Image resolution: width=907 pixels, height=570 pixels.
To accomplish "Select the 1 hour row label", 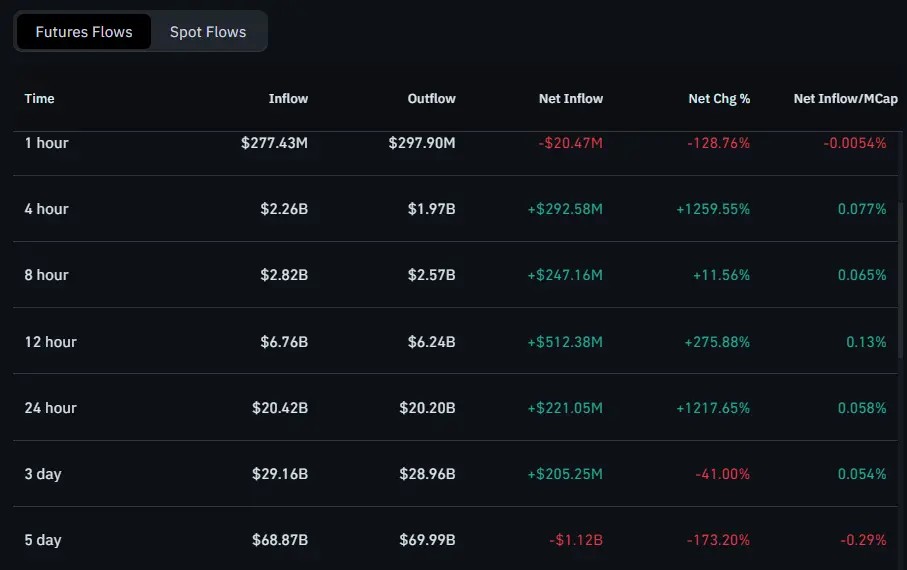I will tap(47, 143).
